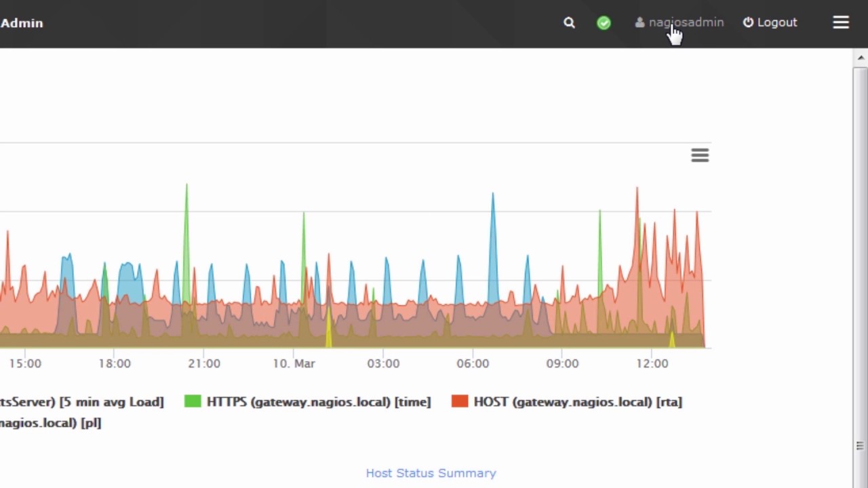Open the main hamburger menu
The width and height of the screenshot is (868, 488).
tap(841, 22)
